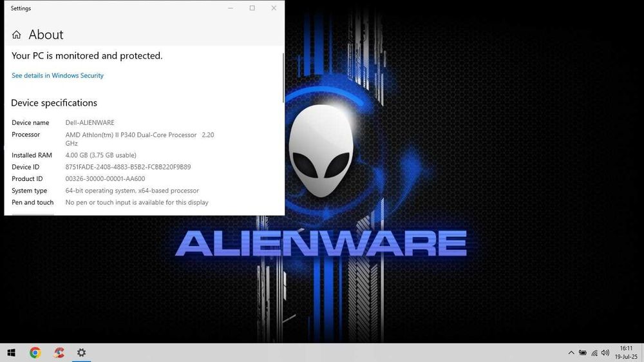Launch Google Chrome from the taskbar
This screenshot has height=362, width=644.
[x=35, y=352]
